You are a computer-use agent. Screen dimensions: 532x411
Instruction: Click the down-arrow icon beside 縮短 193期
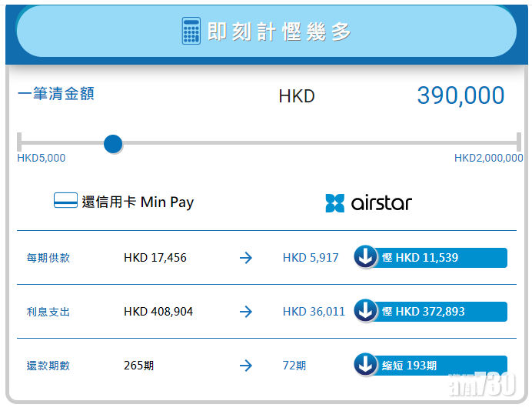[366, 365]
